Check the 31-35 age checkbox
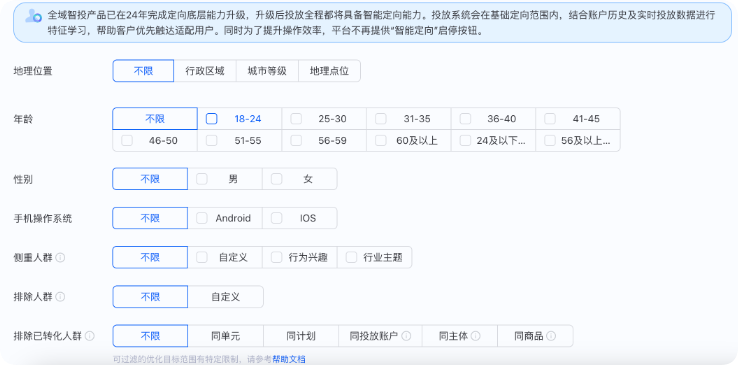 [x=381, y=119]
